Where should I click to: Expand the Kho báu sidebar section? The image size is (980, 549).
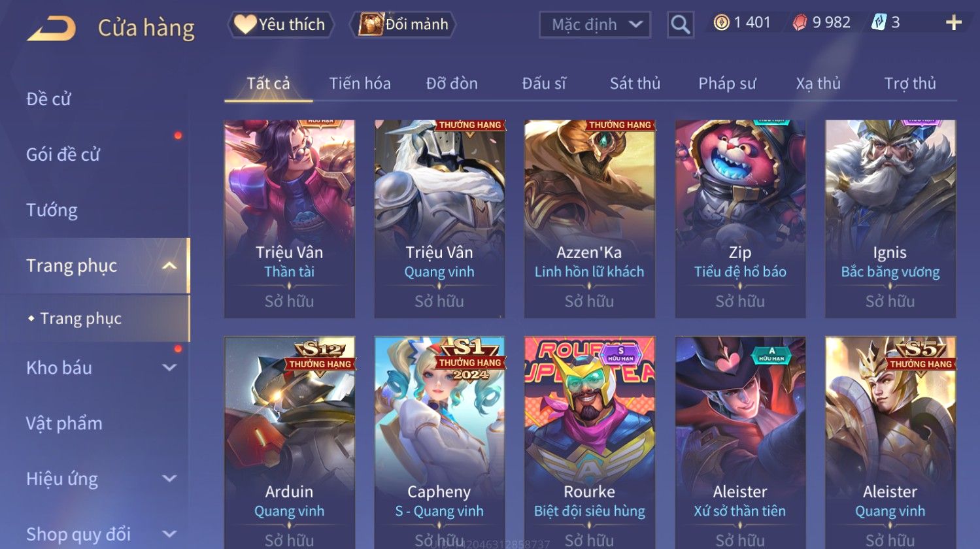click(169, 367)
